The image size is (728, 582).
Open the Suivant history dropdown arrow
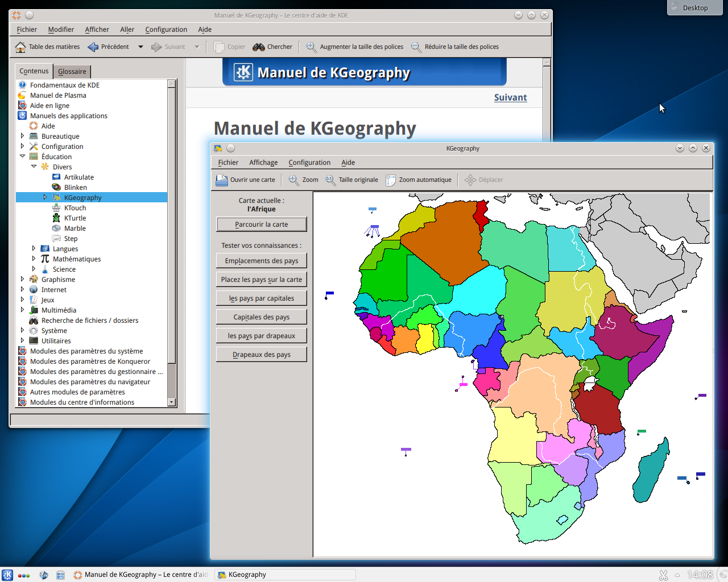click(x=197, y=47)
